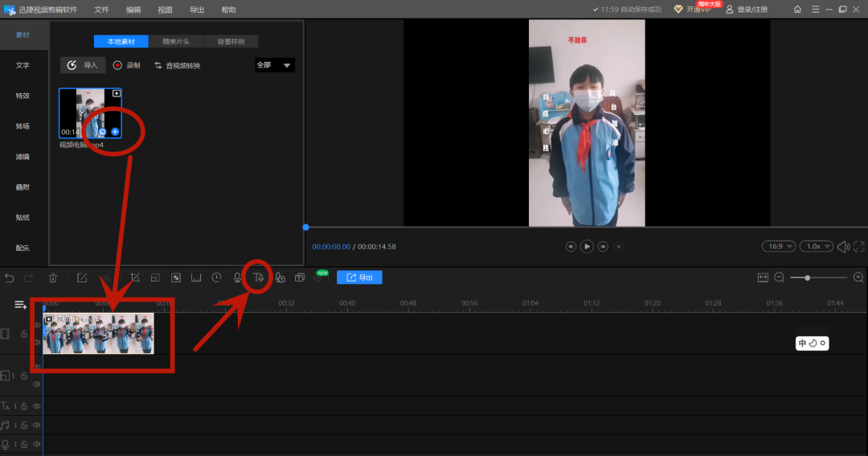Zoom in the timeline
This screenshot has width=868, height=456.
[858, 277]
